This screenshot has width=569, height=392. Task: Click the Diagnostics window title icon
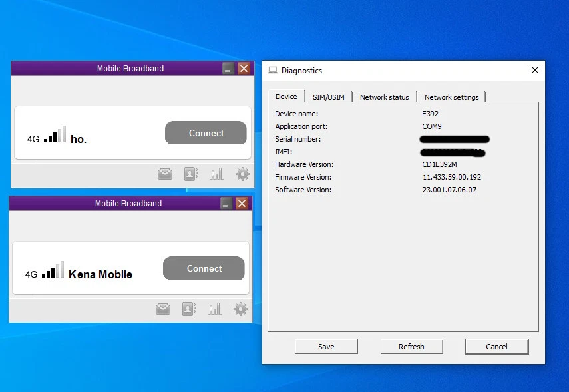tap(273, 70)
